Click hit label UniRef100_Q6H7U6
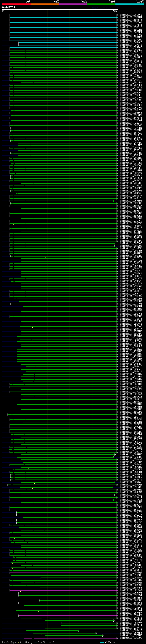This screenshot has height=644, width=146. [131, 593]
